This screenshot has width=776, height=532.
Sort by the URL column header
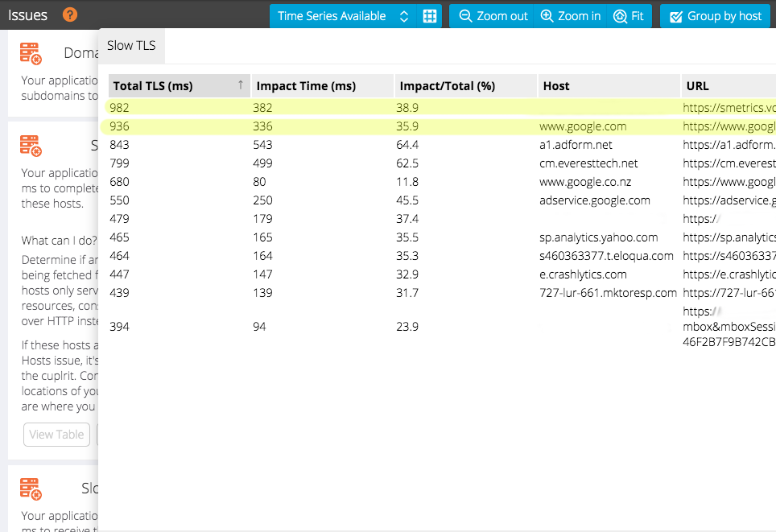pyautogui.click(x=729, y=85)
